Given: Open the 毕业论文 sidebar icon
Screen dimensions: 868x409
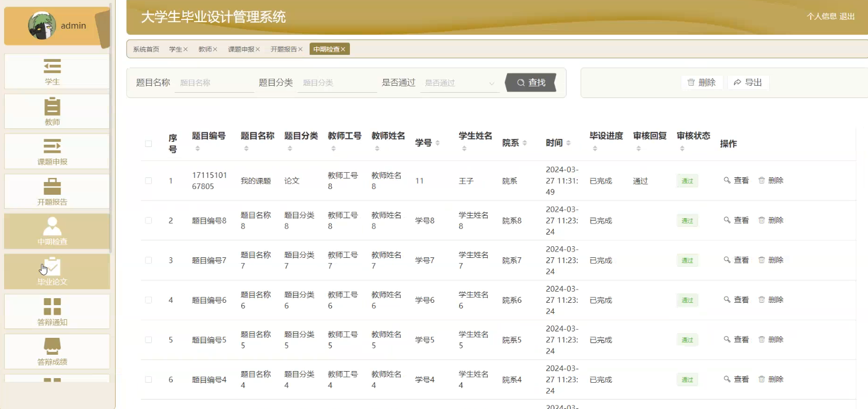Looking at the screenshot, I should click(53, 267).
